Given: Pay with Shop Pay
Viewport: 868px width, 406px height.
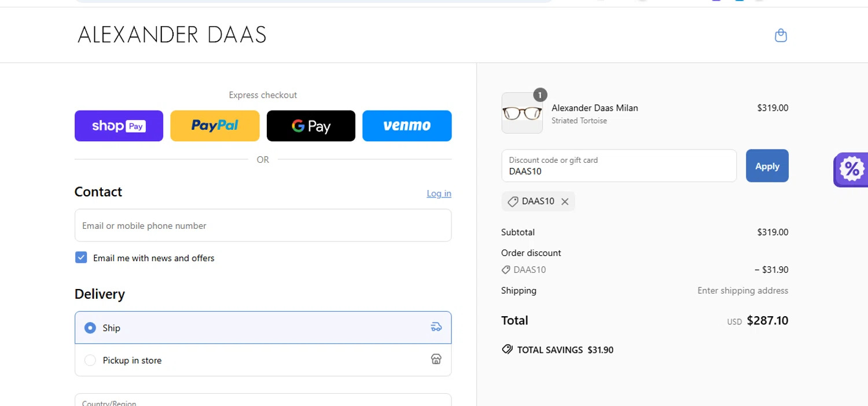Looking at the screenshot, I should pos(119,126).
